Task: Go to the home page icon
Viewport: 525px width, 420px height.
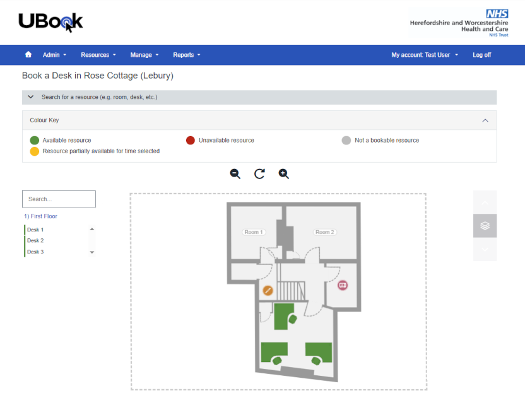Action: [28, 55]
